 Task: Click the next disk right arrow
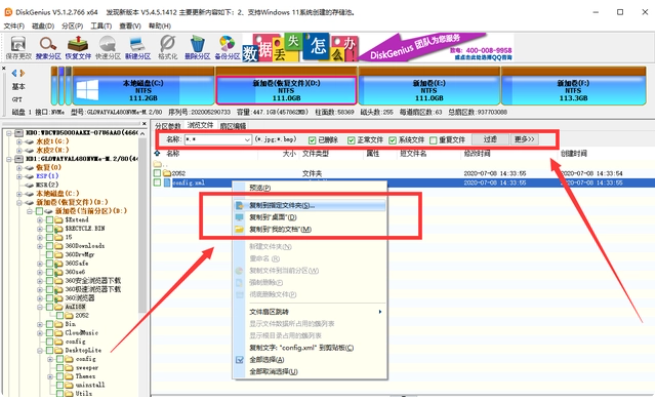[x=23, y=73]
